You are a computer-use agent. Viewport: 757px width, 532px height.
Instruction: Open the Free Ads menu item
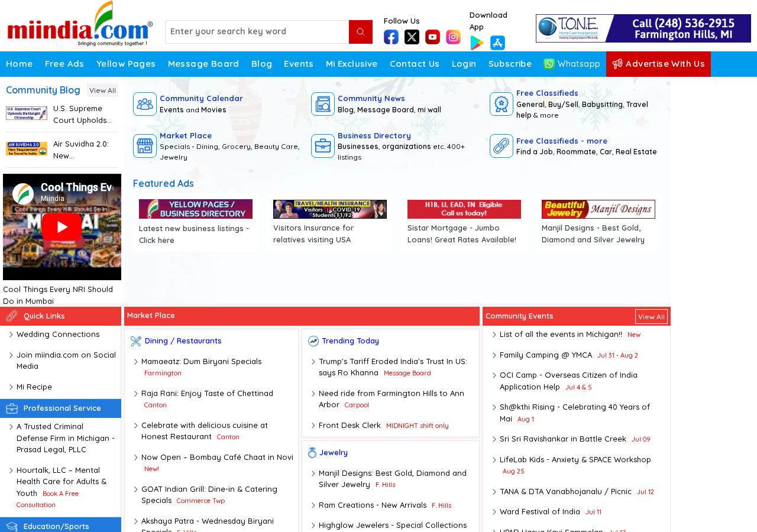[x=64, y=64]
